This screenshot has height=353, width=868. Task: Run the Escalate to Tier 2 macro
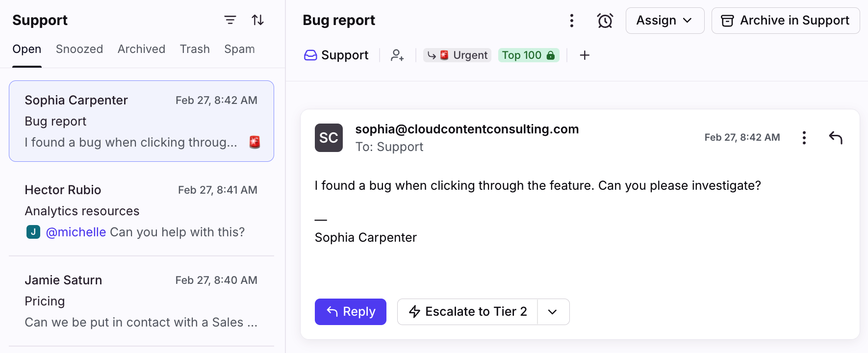468,312
